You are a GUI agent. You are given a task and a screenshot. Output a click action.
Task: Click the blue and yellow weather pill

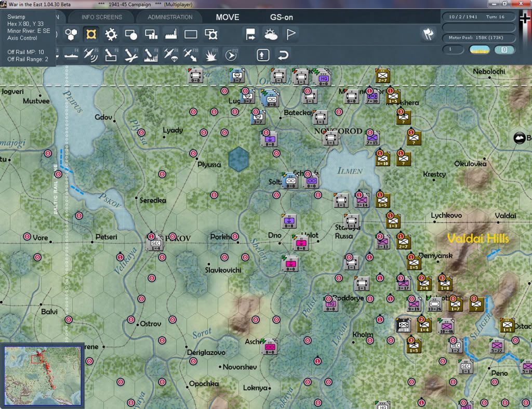pos(479,49)
